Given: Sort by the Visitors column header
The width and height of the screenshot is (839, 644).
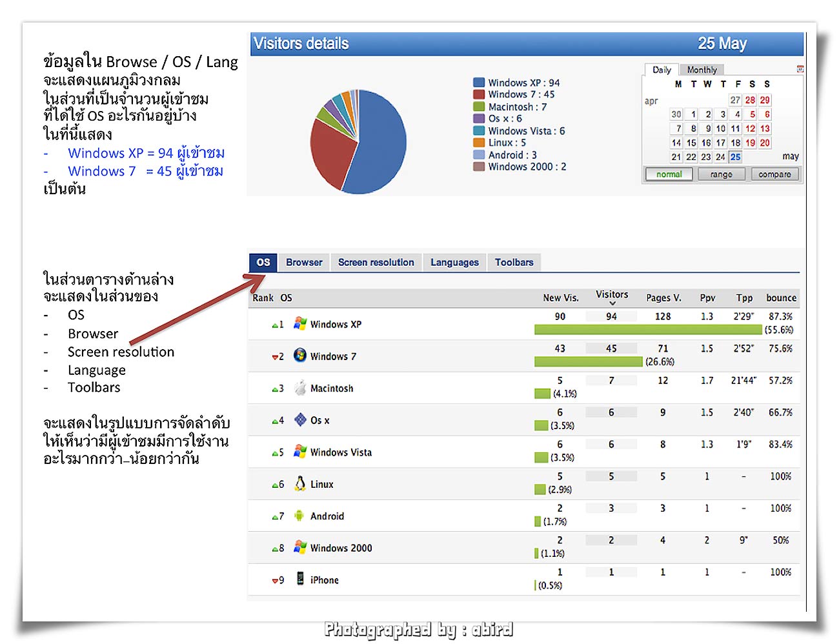Looking at the screenshot, I should tap(612, 295).
